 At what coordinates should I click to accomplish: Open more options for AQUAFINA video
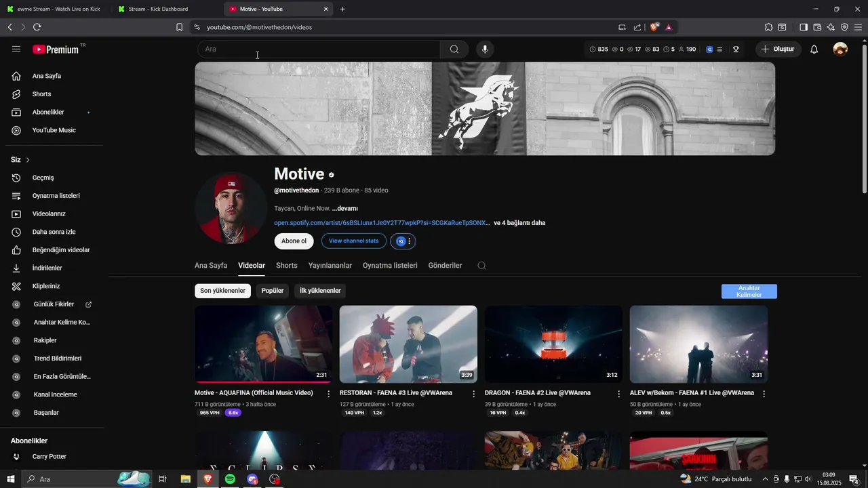pos(329,394)
